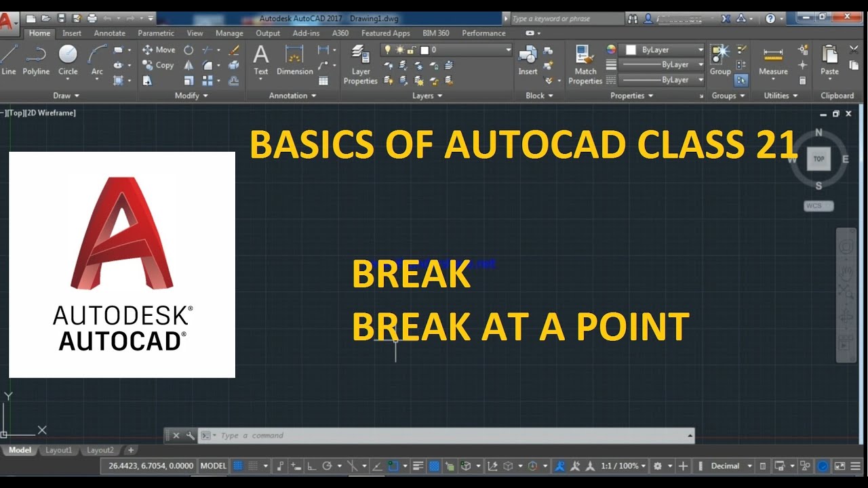
Task: Open the Insert ribbon tab
Action: (72, 33)
